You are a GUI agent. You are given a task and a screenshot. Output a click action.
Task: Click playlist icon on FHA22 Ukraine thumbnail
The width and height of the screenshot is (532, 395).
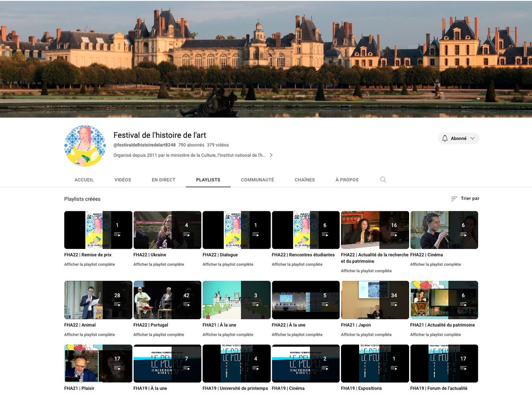click(x=186, y=235)
